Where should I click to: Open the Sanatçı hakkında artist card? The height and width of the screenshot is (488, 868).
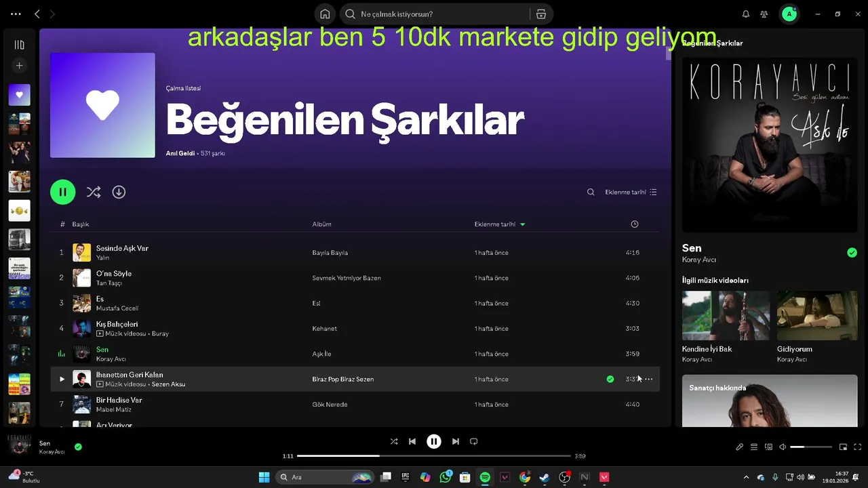(x=770, y=401)
